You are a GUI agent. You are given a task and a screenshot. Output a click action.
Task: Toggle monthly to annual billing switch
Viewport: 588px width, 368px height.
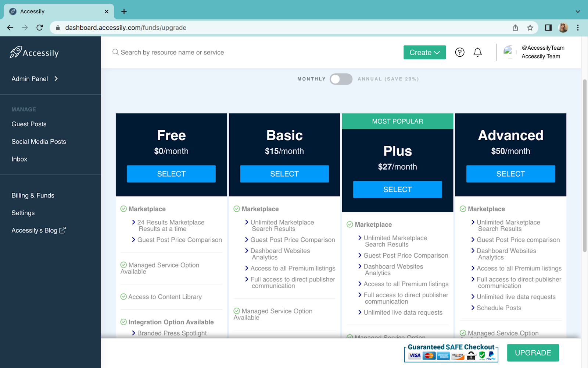341,79
